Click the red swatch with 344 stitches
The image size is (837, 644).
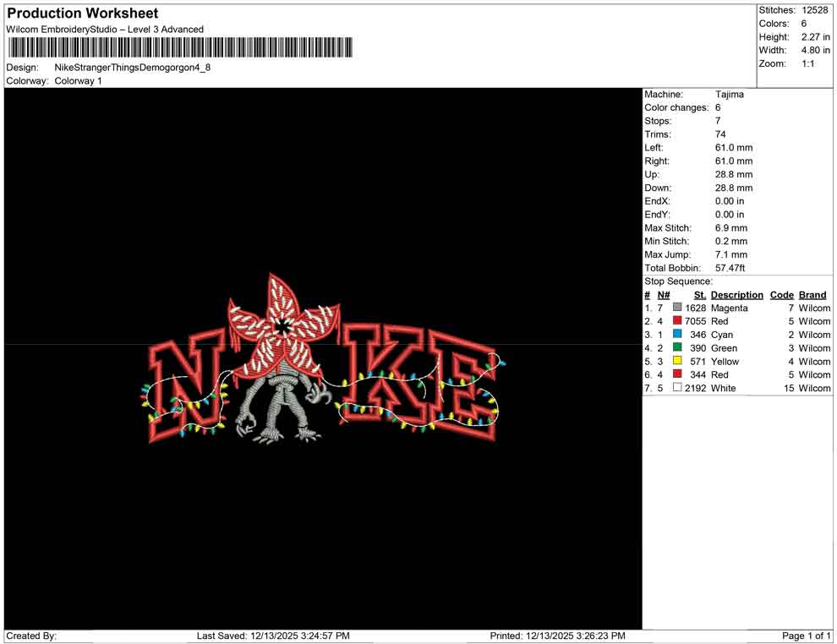677,374
